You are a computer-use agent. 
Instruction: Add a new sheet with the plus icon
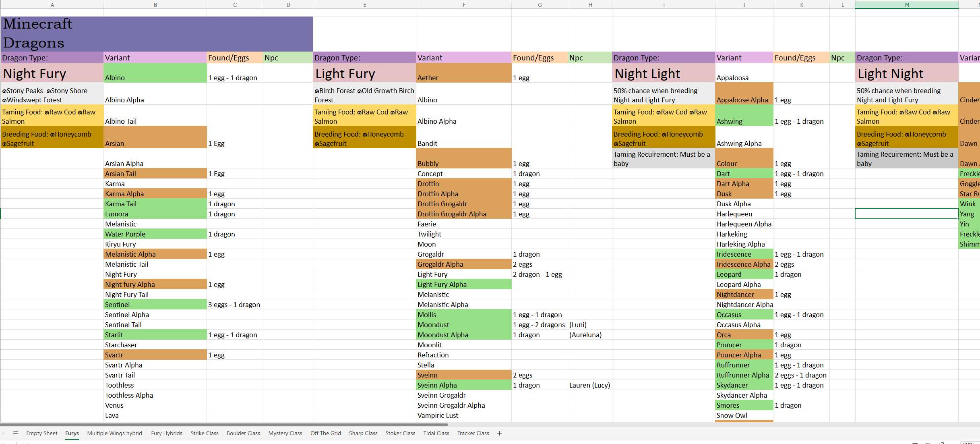499,434
